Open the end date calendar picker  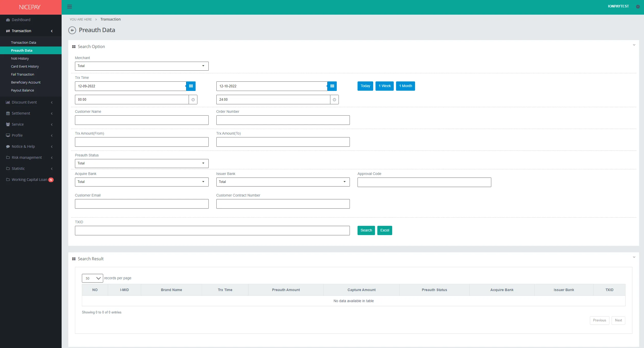coord(332,86)
